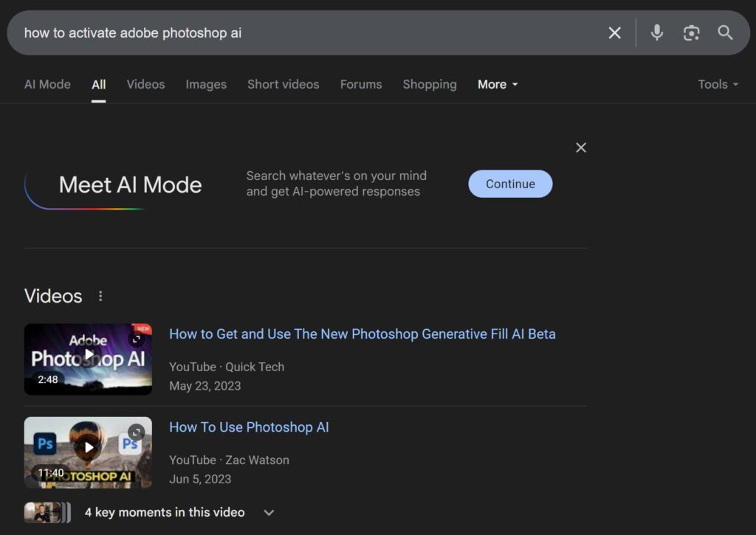Switch to the Short videos tab
Screen dimensions: 756x535
pos(283,84)
